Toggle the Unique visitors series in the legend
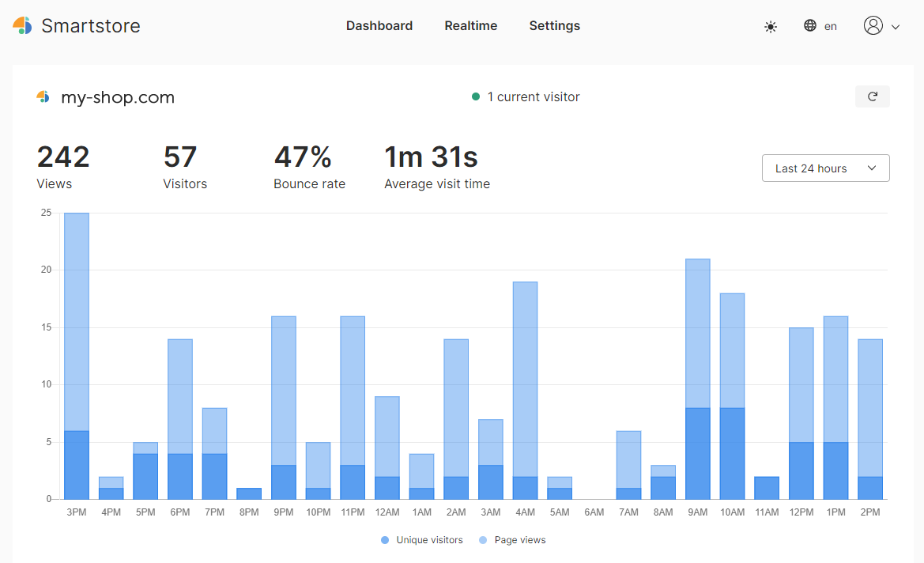This screenshot has width=924, height=563. 422,540
